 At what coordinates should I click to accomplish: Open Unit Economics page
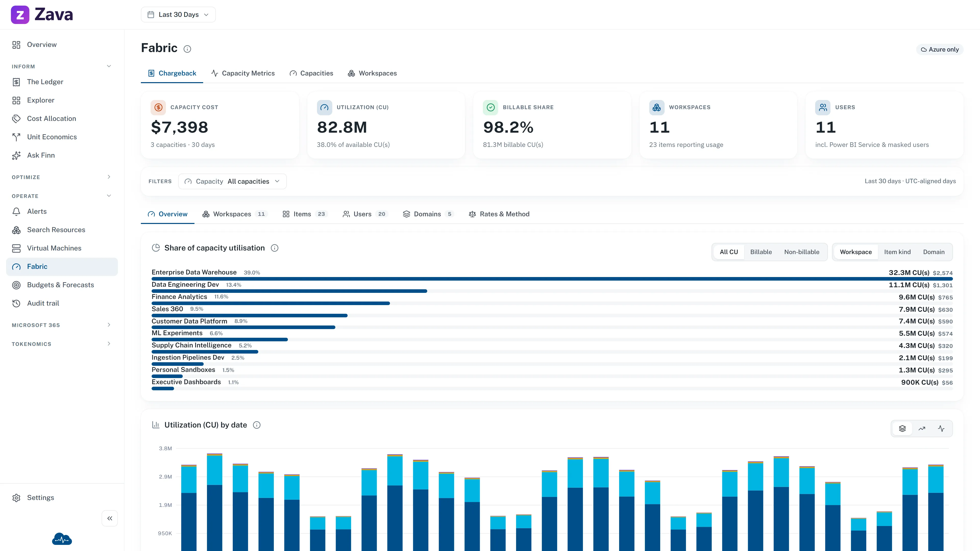62,137
